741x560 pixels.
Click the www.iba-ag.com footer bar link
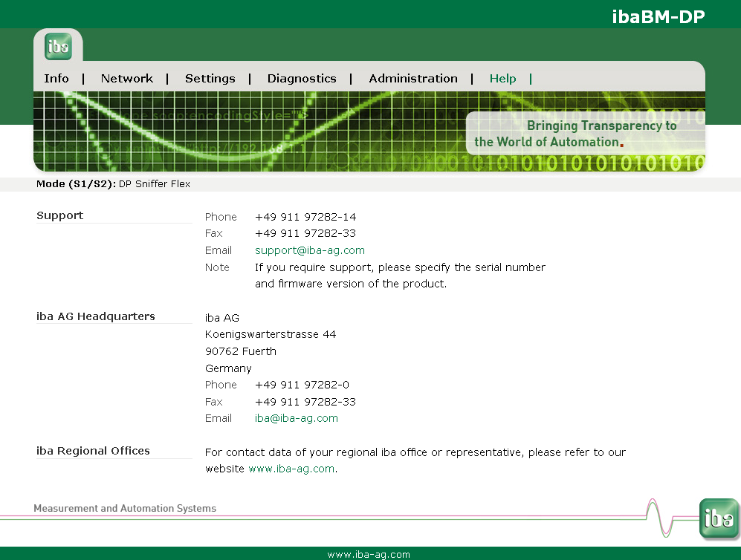[369, 554]
